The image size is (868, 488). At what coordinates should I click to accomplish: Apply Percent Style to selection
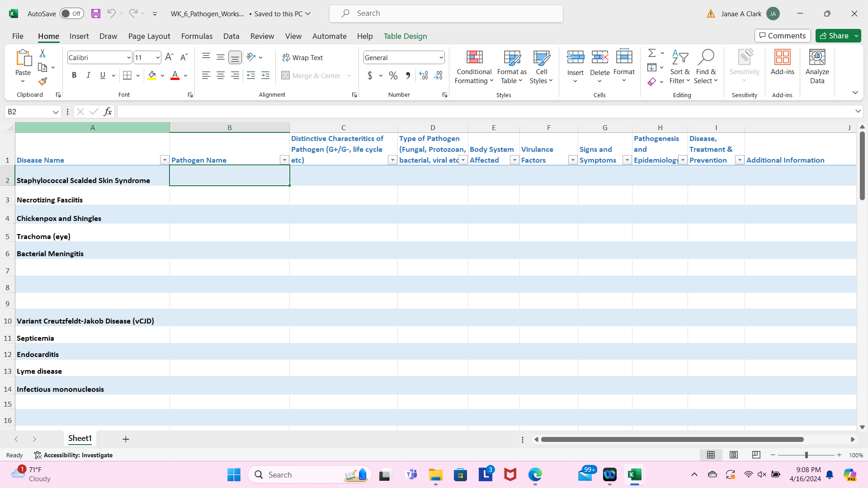(x=393, y=75)
